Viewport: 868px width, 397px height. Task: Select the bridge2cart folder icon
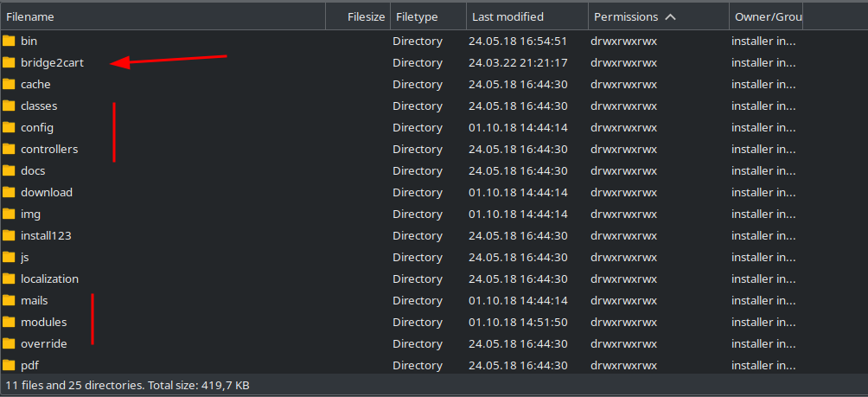(10, 62)
